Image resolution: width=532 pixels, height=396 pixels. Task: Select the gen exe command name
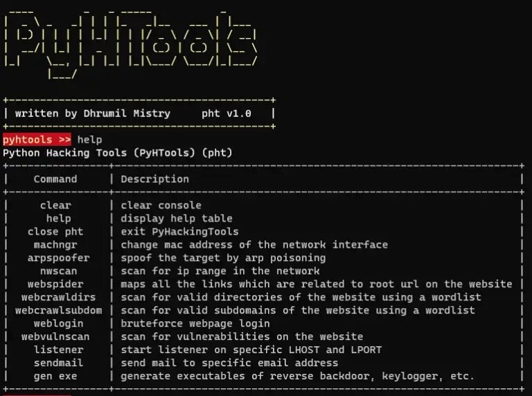pos(55,376)
